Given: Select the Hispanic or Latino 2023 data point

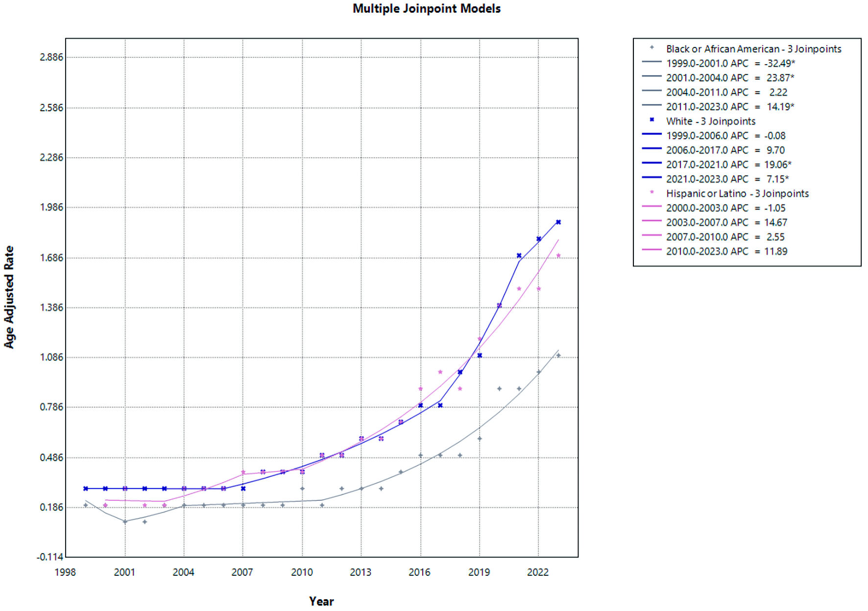Looking at the screenshot, I should [558, 256].
